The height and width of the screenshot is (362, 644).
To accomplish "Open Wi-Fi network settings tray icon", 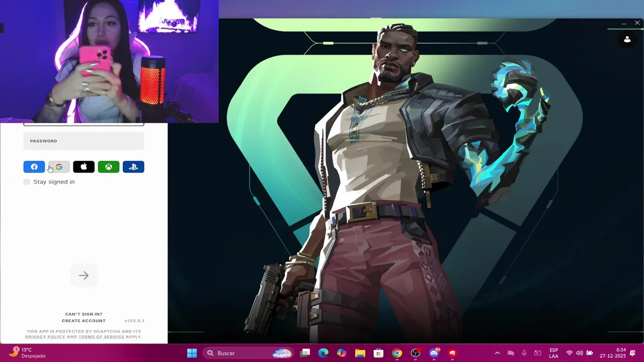I will tap(570, 353).
